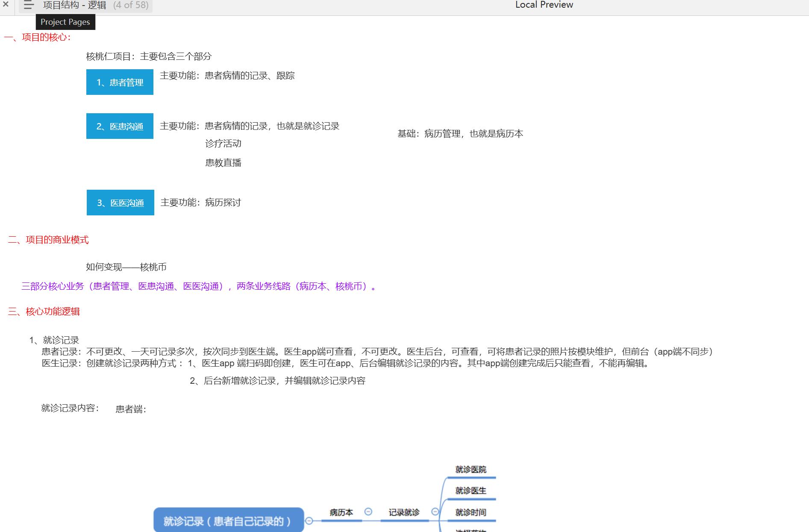Collapse the root node with its minus circle
Screen dimensions: 809x532
[x=309, y=520]
